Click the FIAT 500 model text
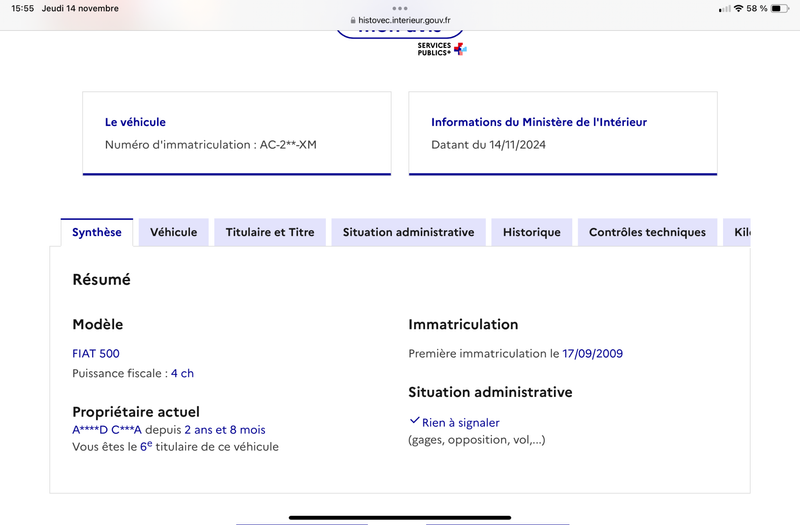 (96, 354)
